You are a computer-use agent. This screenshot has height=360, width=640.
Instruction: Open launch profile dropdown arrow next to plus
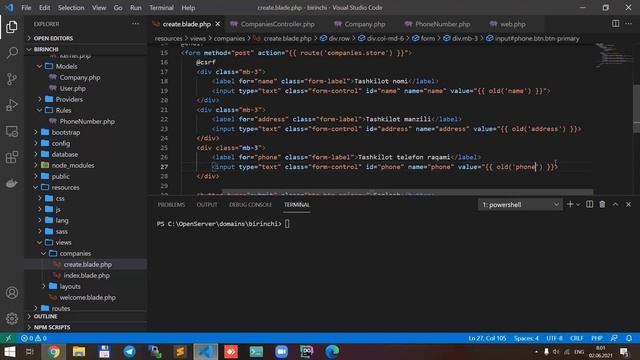578,204
